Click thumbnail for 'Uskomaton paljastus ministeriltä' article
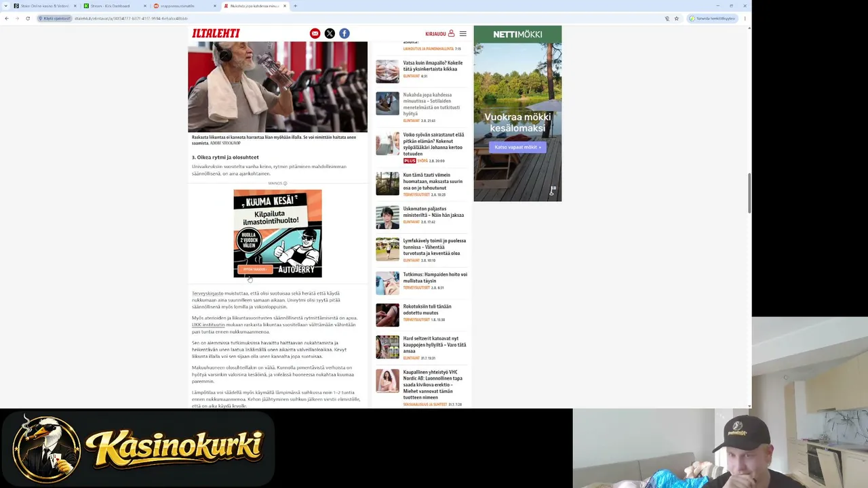 tap(387, 218)
